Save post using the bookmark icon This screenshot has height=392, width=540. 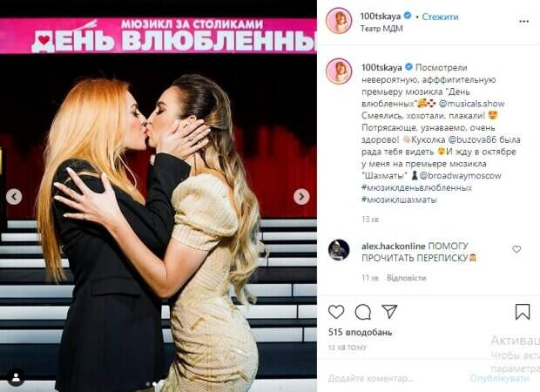pos(522,312)
